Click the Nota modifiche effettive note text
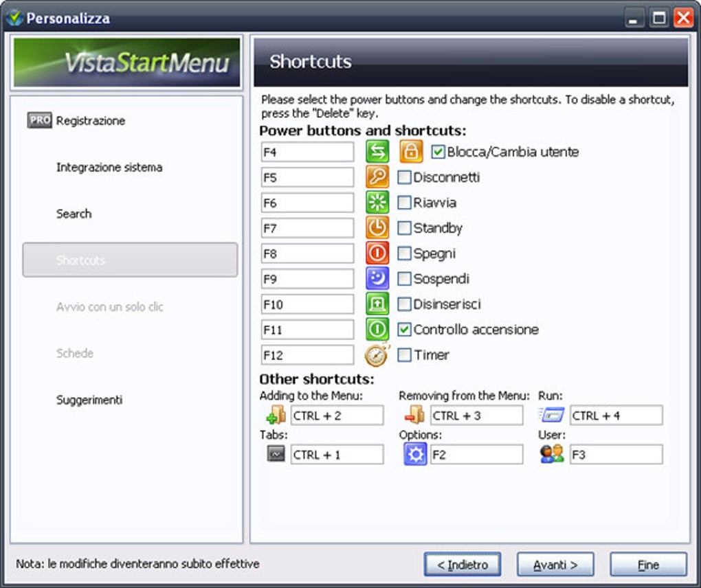Image resolution: width=701 pixels, height=588 pixels. pyautogui.click(x=137, y=564)
